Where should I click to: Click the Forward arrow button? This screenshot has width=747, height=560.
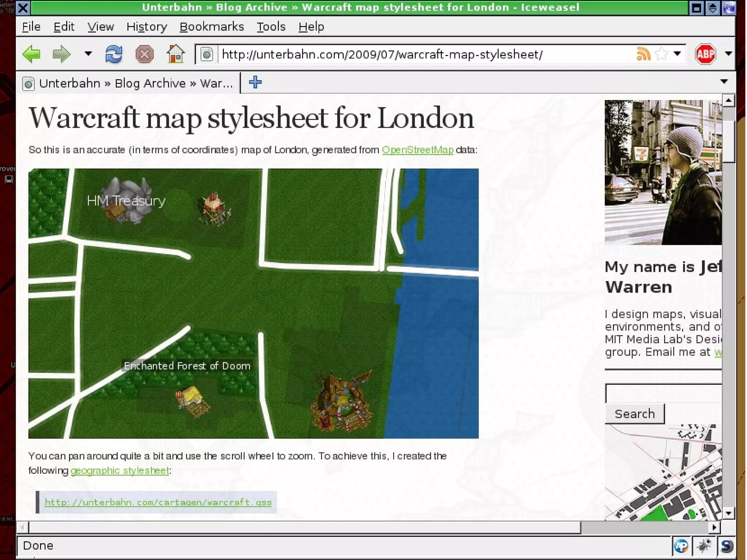click(61, 54)
